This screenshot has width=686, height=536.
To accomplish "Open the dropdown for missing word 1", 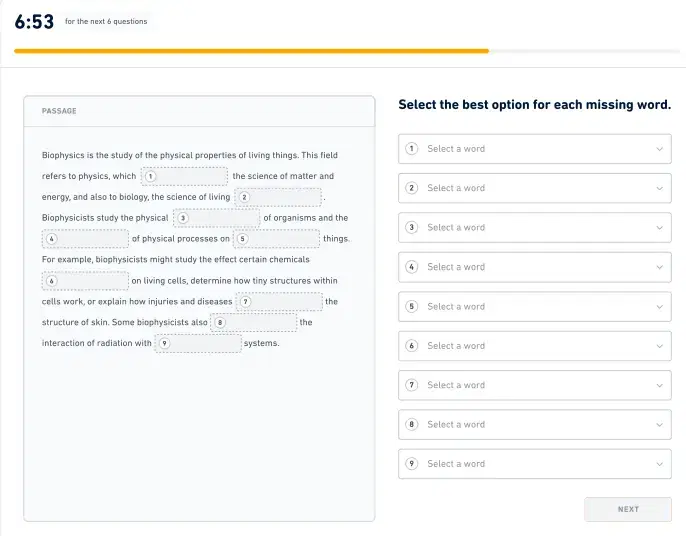I will tap(534, 149).
